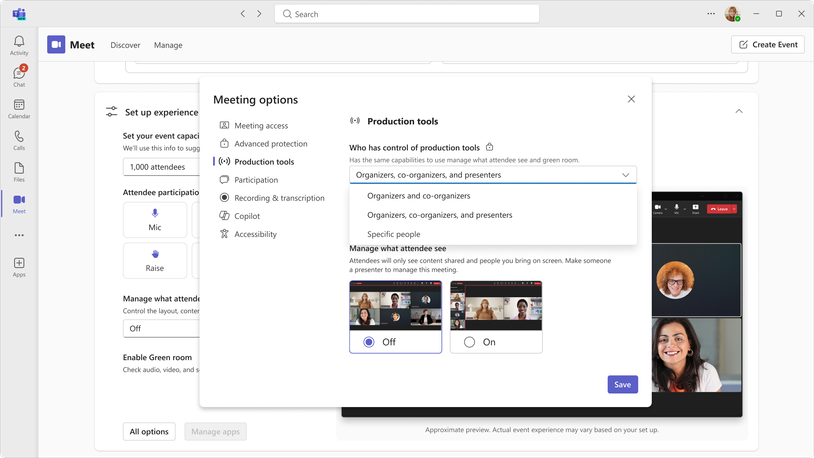
Task: Open the 1,000 attendees capacity dropdown
Action: point(161,167)
